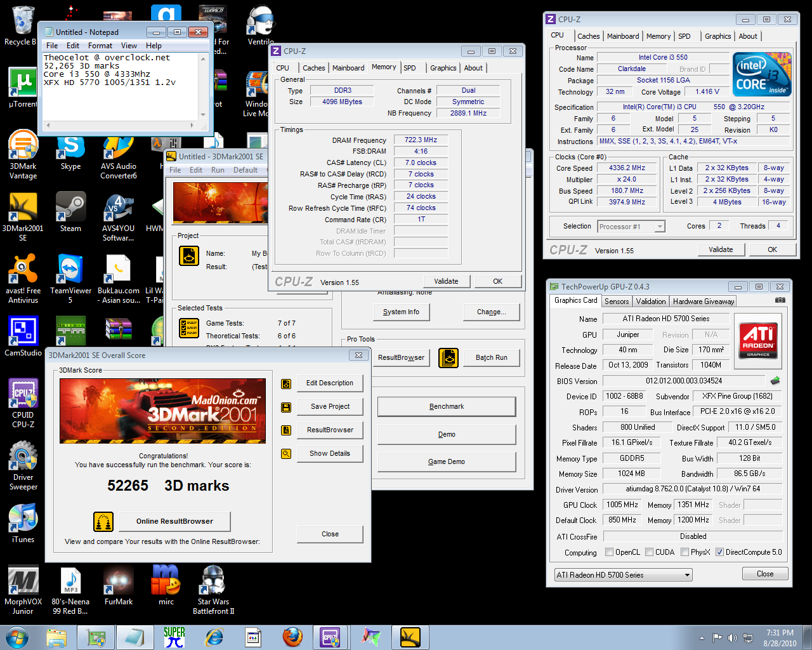Launch TeamViewer 5 desktop shortcut
Screen dimensions: 812x650
click(x=70, y=279)
